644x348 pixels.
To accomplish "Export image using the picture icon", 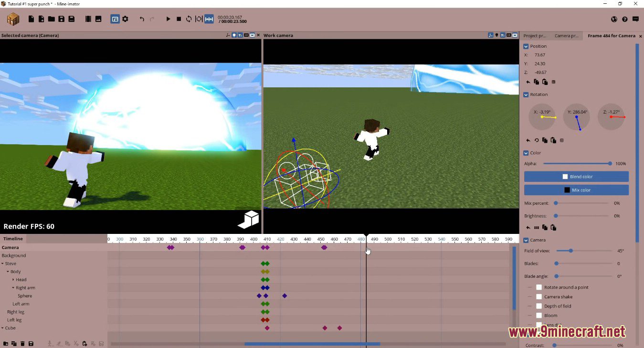I will pyautogui.click(x=98, y=19).
